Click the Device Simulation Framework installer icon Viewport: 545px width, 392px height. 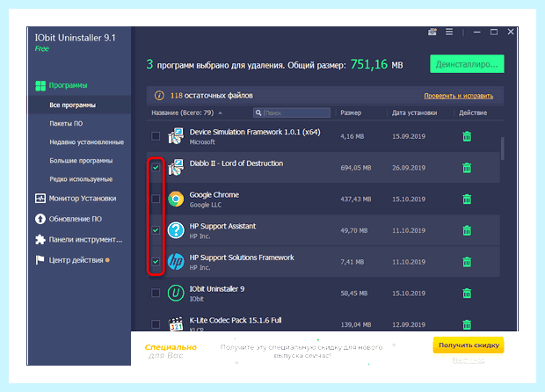[x=176, y=136]
